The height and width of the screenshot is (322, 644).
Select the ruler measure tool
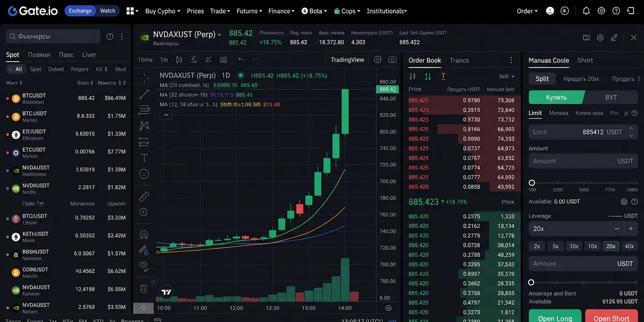coord(144,196)
